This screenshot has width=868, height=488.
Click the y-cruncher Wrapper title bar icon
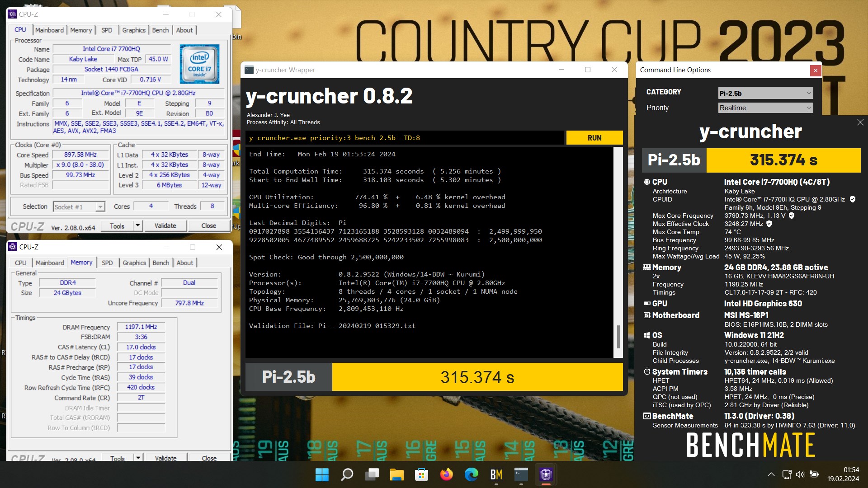249,70
